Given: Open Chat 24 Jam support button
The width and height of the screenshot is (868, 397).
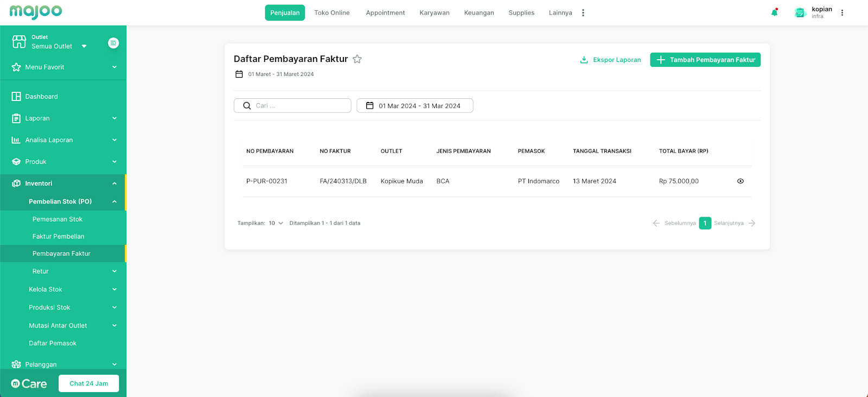Looking at the screenshot, I should [x=89, y=383].
